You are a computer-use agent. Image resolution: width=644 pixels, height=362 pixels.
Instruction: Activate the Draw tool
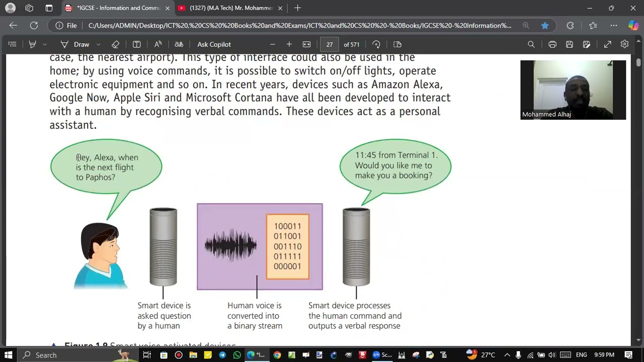[x=75, y=44]
